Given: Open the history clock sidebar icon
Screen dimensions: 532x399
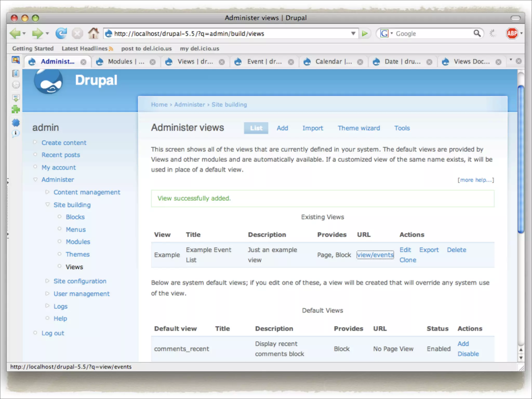Looking at the screenshot, I should click(x=16, y=85).
